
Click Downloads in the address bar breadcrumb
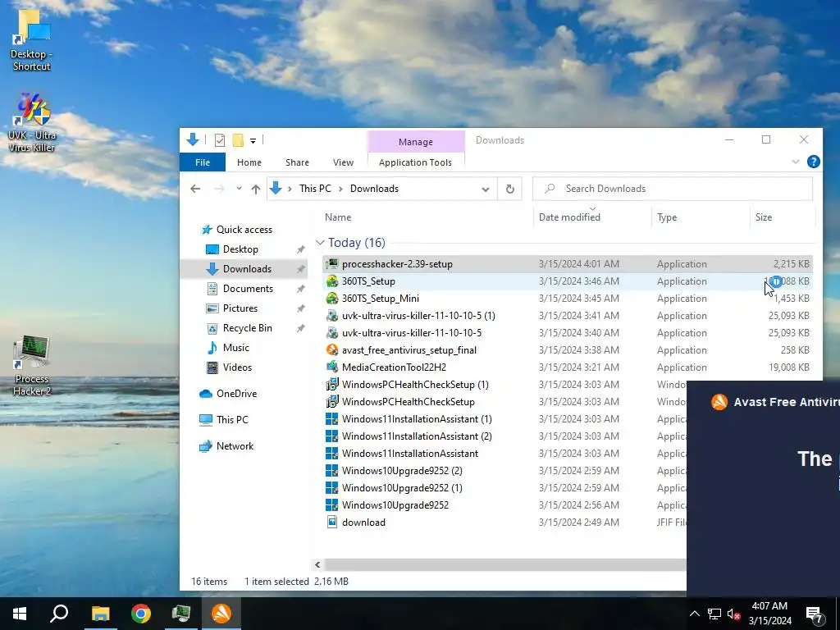coord(374,189)
